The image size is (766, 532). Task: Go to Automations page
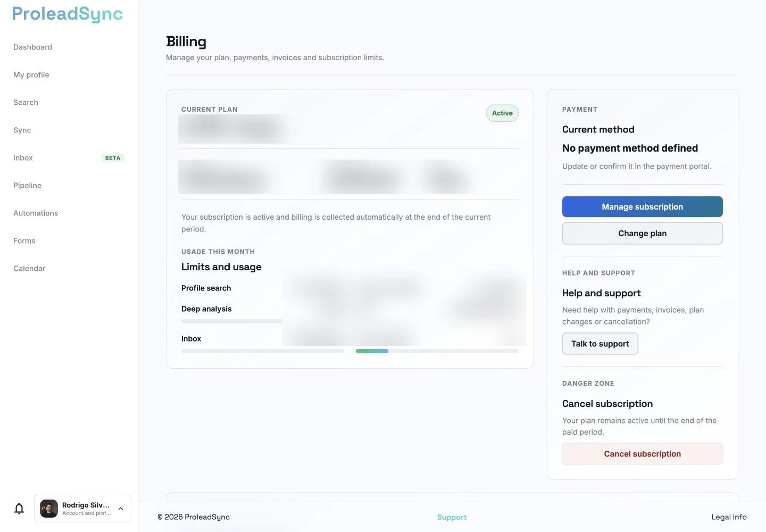[36, 213]
